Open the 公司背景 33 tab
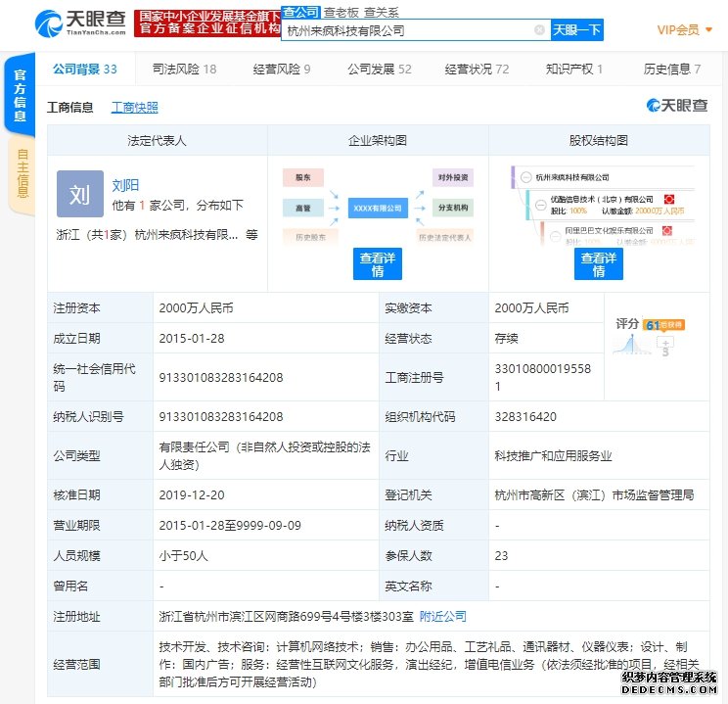The width and height of the screenshot is (728, 704). pos(85,70)
